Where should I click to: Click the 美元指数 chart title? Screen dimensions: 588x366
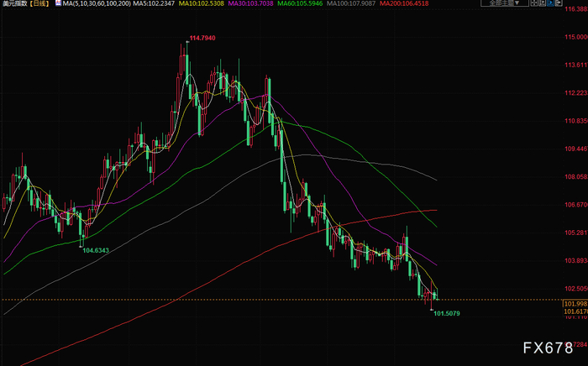click(15, 3)
